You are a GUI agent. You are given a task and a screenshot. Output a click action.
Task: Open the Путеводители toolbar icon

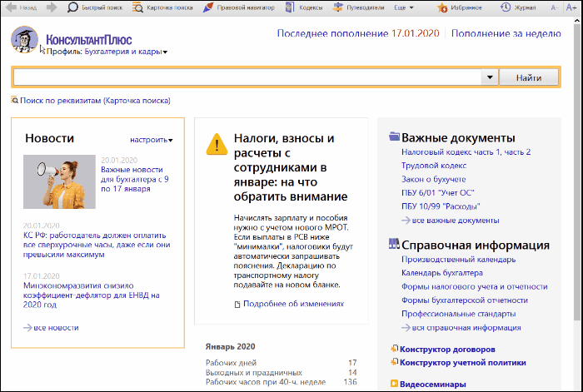pyautogui.click(x=337, y=7)
